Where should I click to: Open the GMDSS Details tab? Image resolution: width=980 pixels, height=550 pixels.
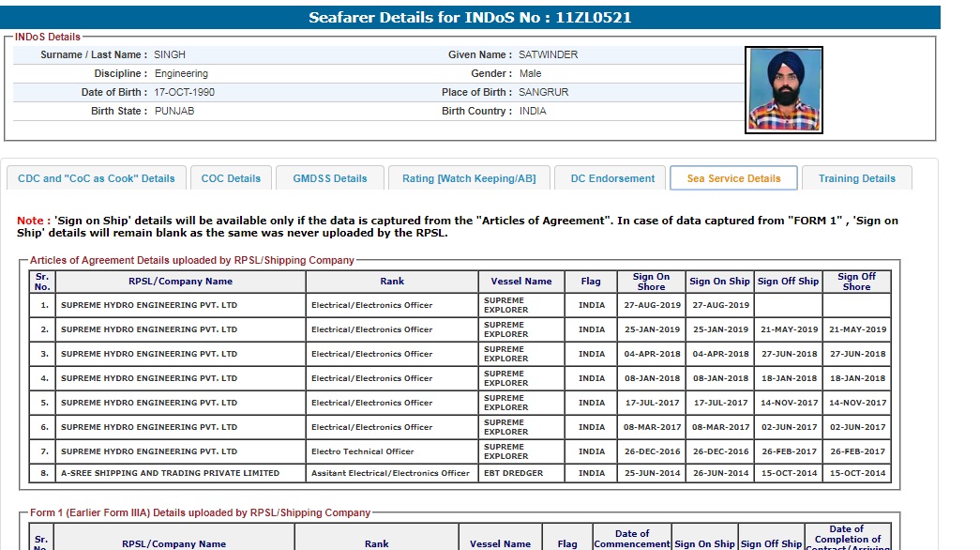pos(330,178)
